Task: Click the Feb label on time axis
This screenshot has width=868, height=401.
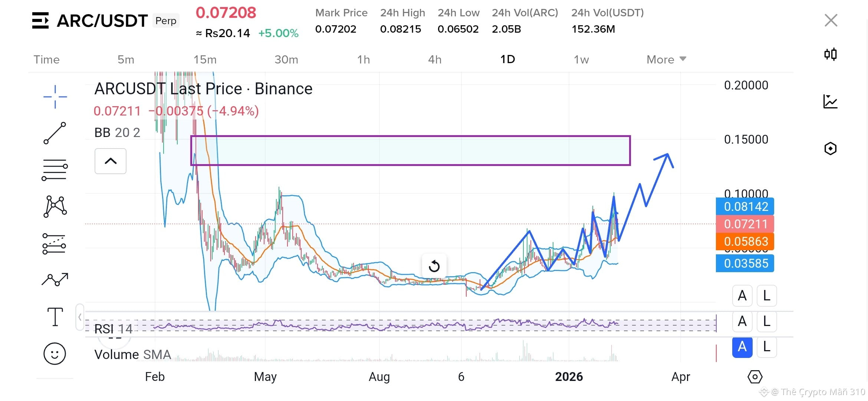Action: [155, 377]
